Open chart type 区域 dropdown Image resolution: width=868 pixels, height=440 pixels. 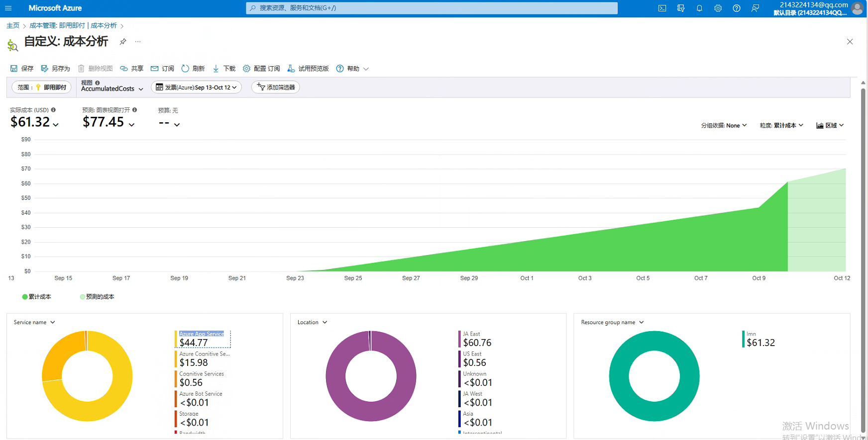point(830,125)
